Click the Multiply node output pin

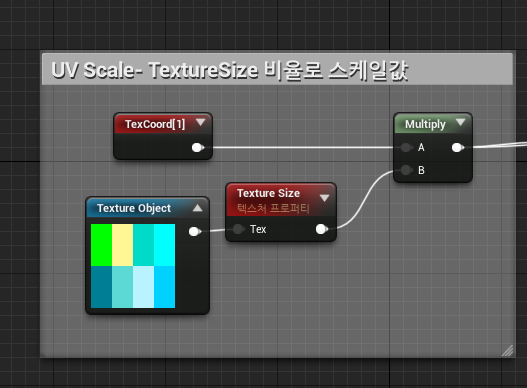[457, 147]
